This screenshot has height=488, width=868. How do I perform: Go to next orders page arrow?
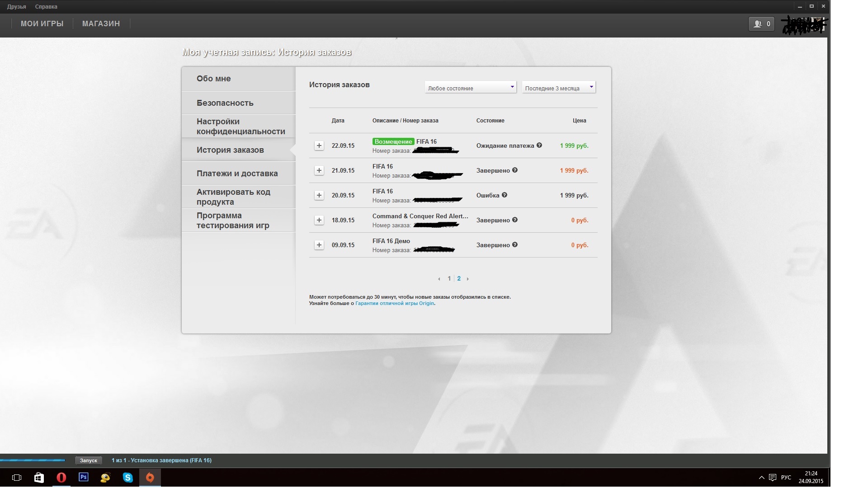(x=467, y=279)
